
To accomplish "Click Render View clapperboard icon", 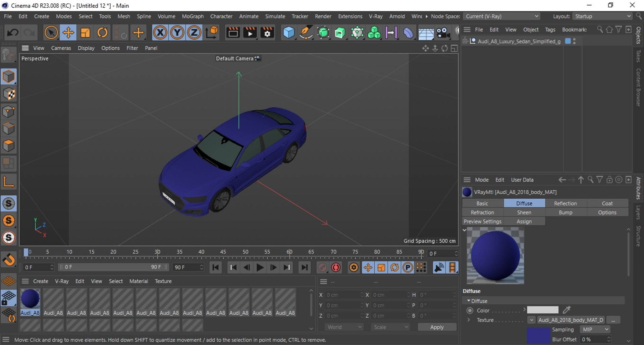I will (x=233, y=33).
